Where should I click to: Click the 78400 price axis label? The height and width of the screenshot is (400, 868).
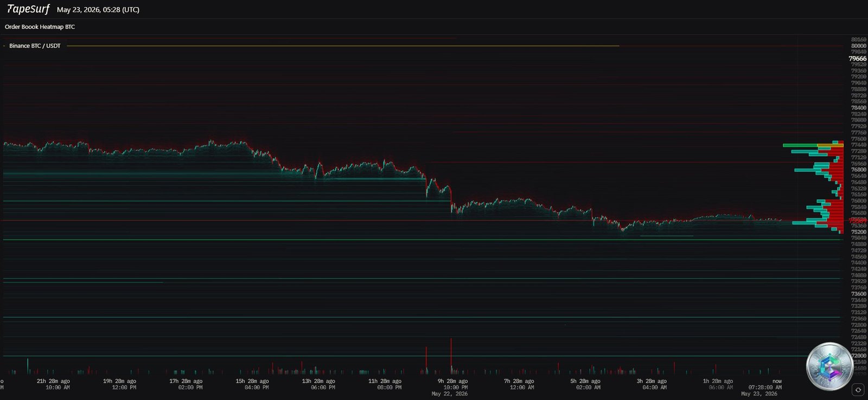pyautogui.click(x=859, y=108)
